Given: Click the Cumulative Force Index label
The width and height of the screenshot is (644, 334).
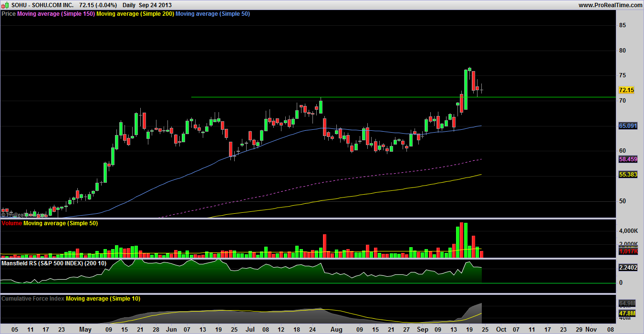Looking at the screenshot, I should (x=33, y=299).
